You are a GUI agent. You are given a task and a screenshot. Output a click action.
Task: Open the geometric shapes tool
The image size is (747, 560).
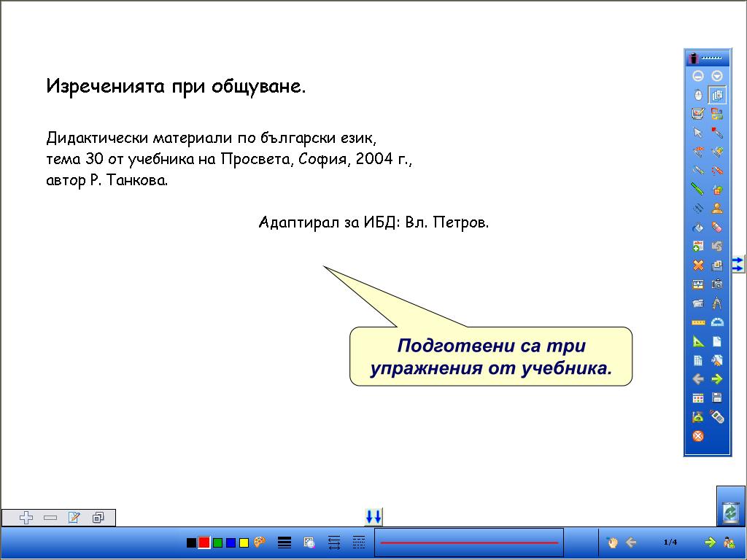(x=717, y=190)
